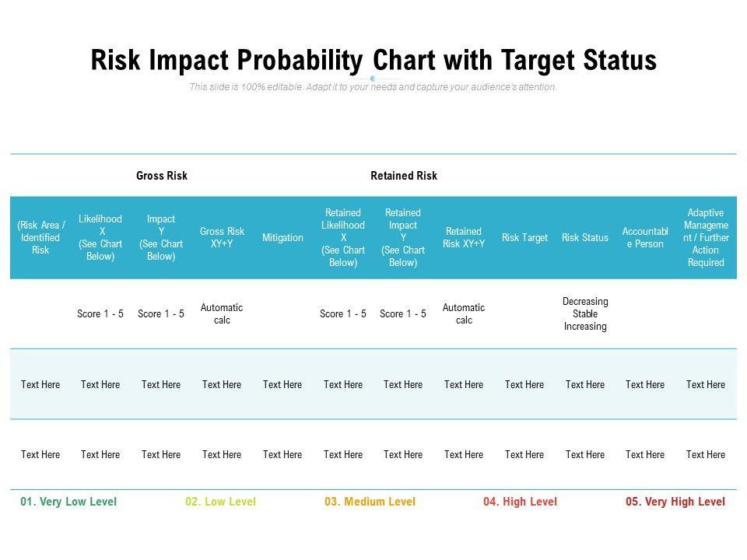
Task: Click 'Adaptive Management / Further Action Required' header
Action: (x=706, y=238)
